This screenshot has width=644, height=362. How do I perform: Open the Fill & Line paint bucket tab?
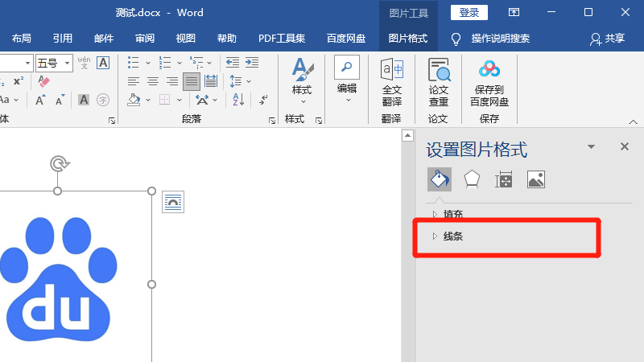coord(439,179)
